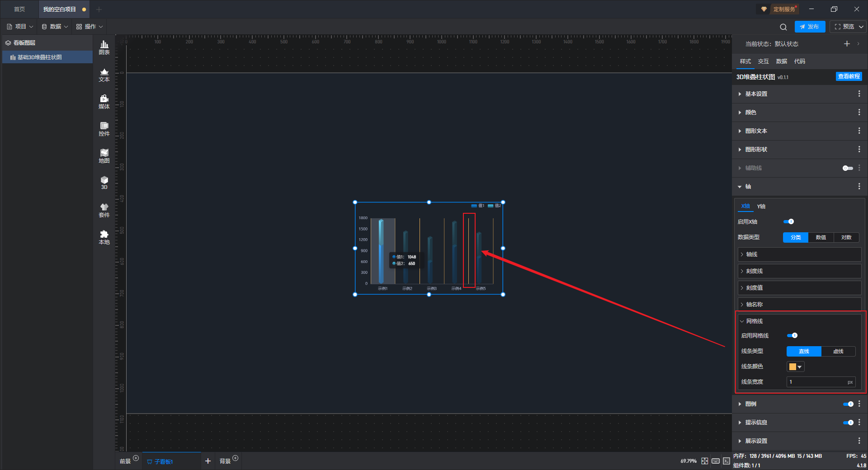The width and height of the screenshot is (868, 470).
Task: Switch to the 交互 tab
Action: tap(763, 61)
